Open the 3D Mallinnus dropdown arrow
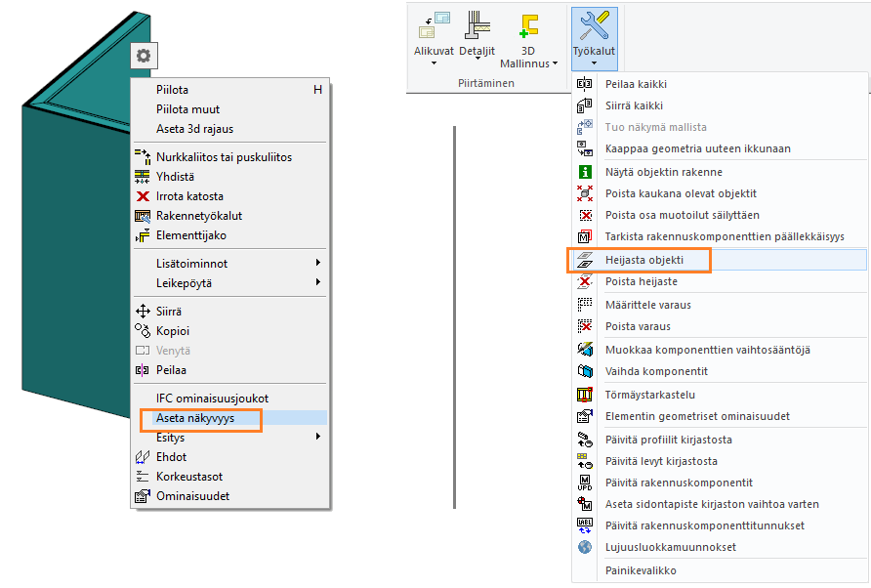This screenshot has width=871, height=588. 556,64
